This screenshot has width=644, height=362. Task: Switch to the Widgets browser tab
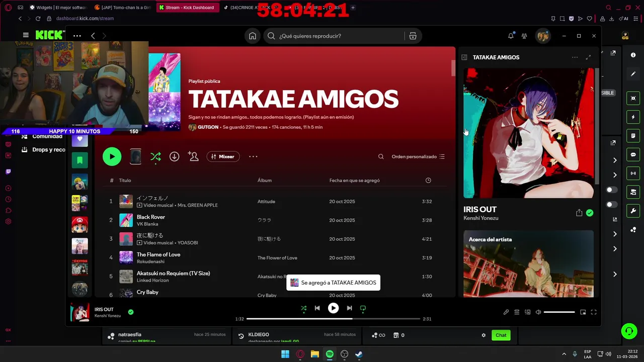(x=58, y=8)
